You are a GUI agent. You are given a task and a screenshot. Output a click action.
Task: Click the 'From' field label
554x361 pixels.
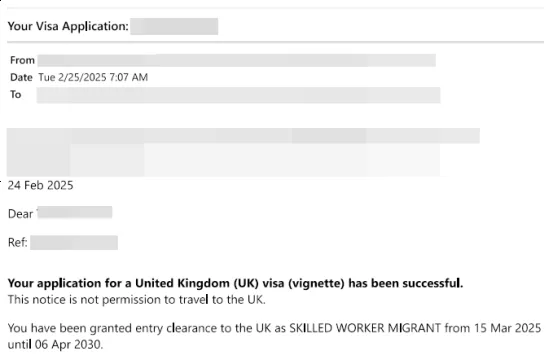click(x=22, y=60)
